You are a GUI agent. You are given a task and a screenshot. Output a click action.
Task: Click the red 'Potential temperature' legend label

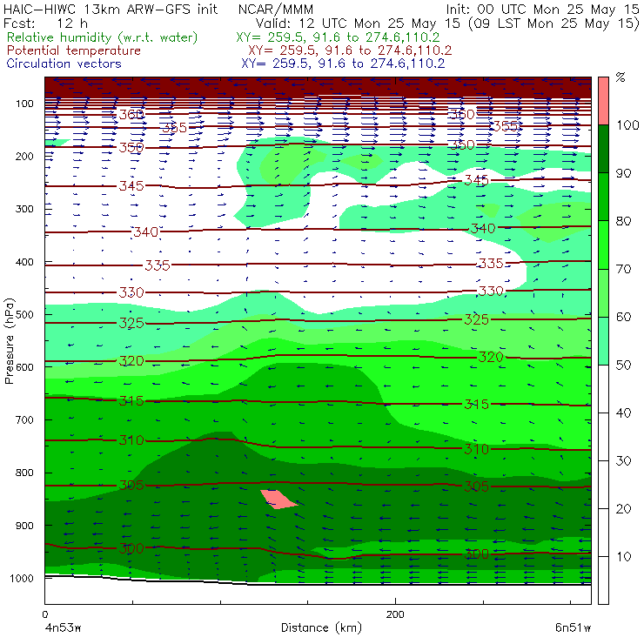(x=73, y=50)
